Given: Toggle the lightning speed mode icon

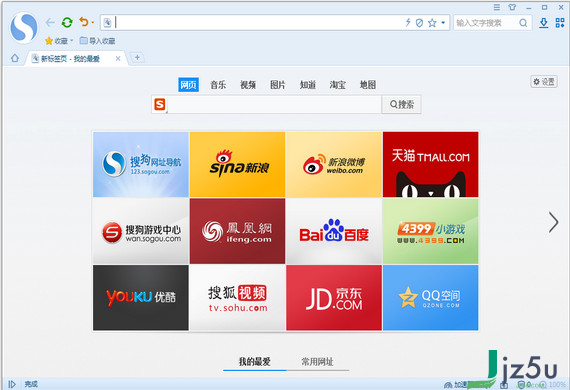Looking at the screenshot, I should point(408,23).
